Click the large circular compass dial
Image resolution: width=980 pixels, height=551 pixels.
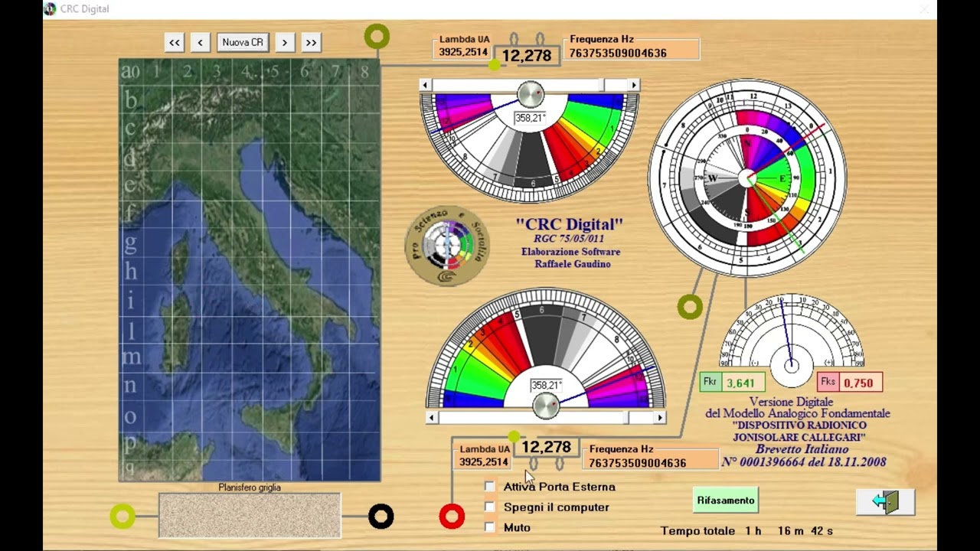(747, 178)
